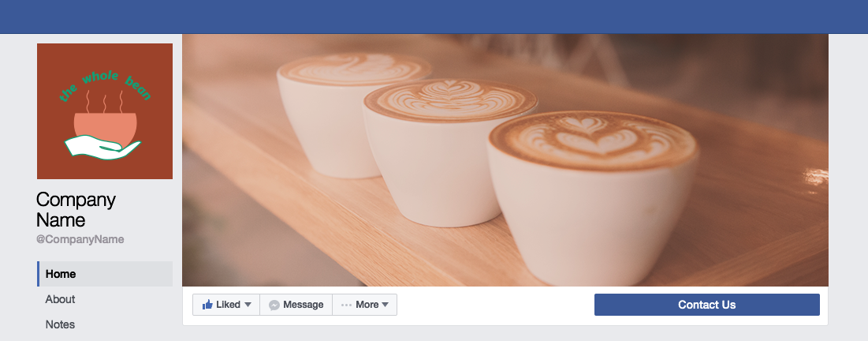
Task: Open the Liked dropdown arrow
Action: coord(248,305)
